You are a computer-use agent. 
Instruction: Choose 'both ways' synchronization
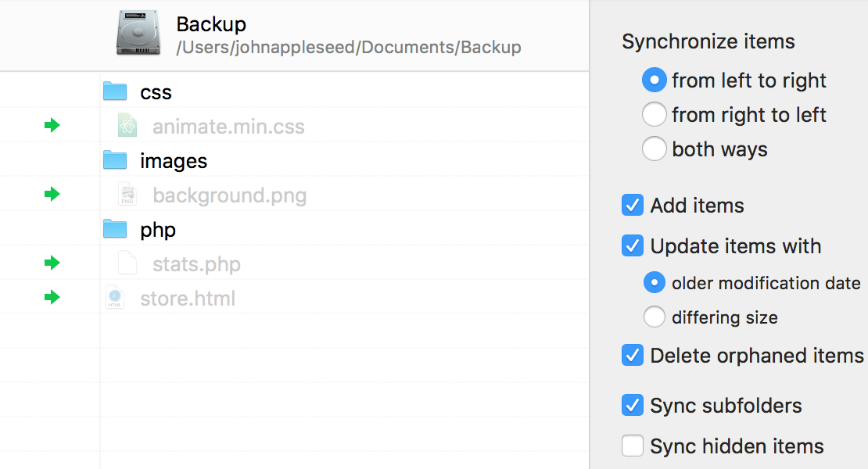(655, 149)
